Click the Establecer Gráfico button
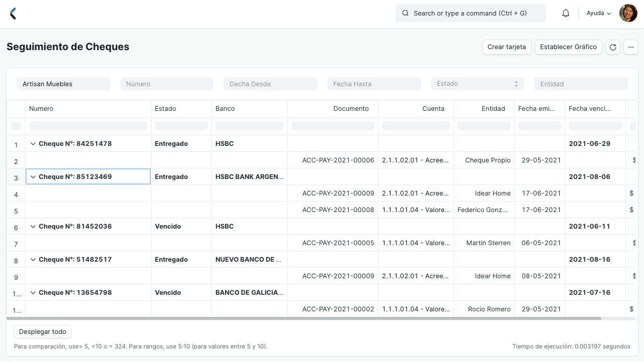Viewport: 644px width, 362px height. click(x=568, y=47)
